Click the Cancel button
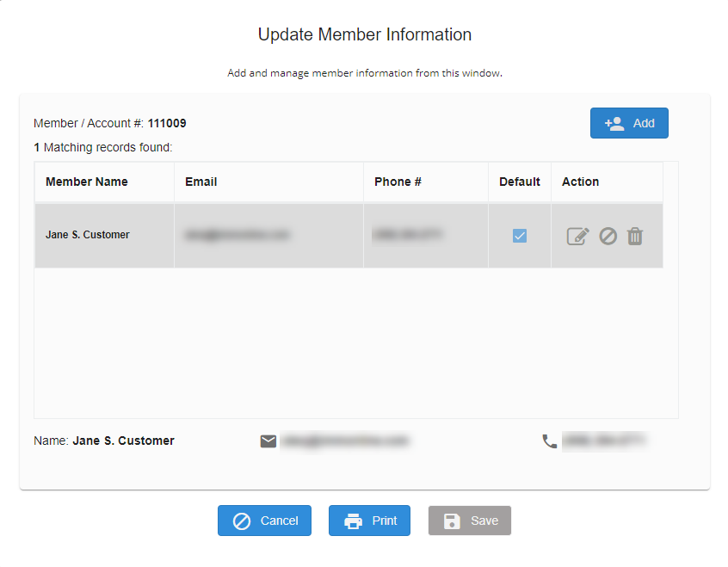728x567 pixels. point(265,521)
